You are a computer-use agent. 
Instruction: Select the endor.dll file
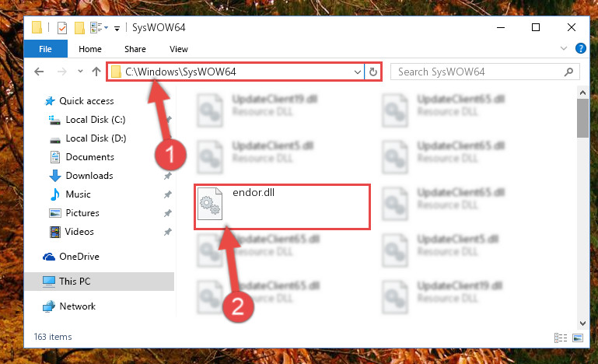click(x=282, y=207)
